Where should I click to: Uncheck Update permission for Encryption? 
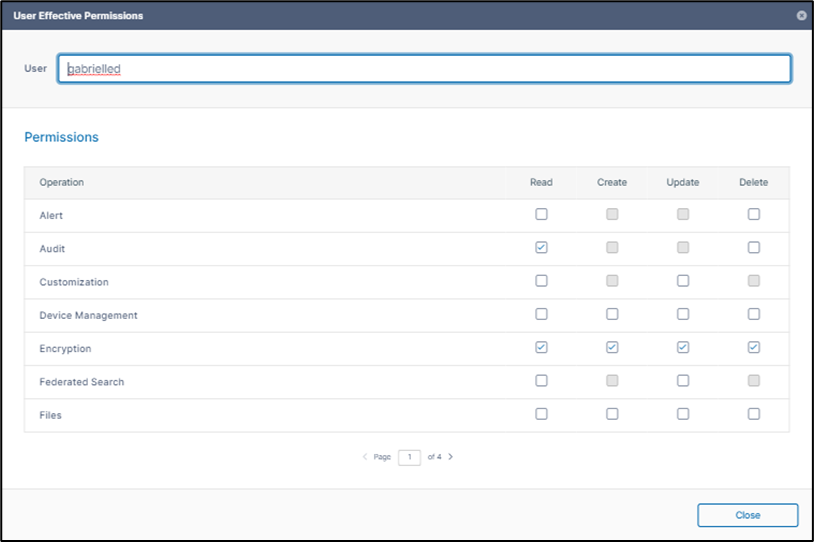click(683, 348)
